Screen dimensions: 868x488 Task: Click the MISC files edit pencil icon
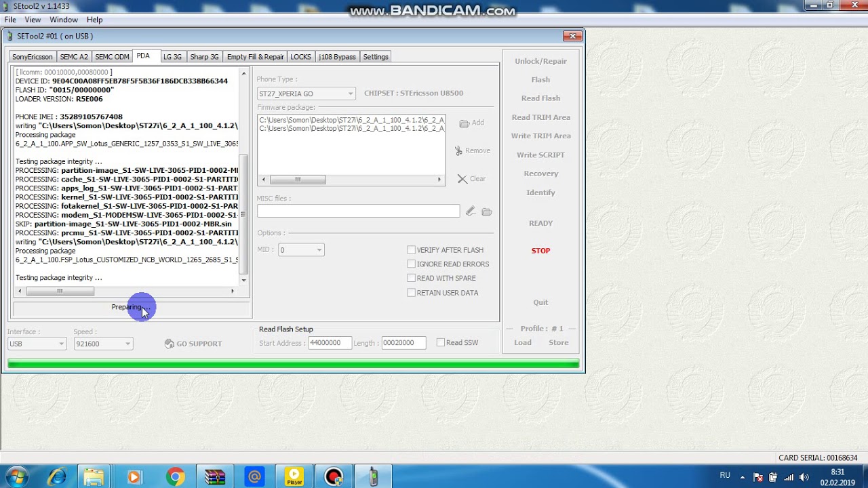click(x=470, y=211)
